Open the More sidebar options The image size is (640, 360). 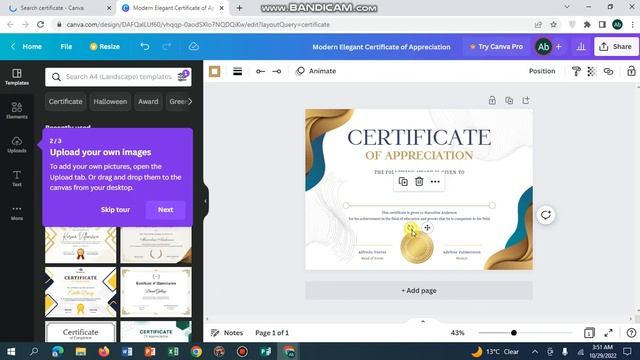click(x=17, y=212)
